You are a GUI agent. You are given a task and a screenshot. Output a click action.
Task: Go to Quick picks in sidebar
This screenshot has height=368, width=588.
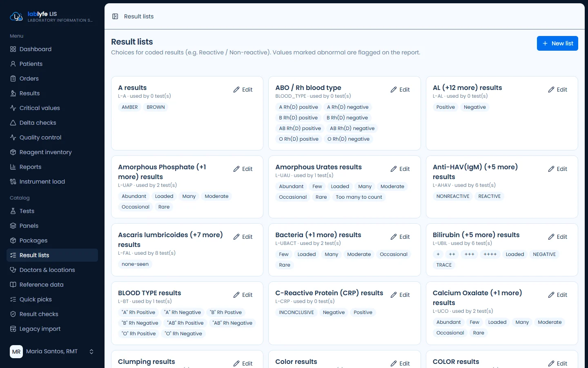(x=52, y=299)
